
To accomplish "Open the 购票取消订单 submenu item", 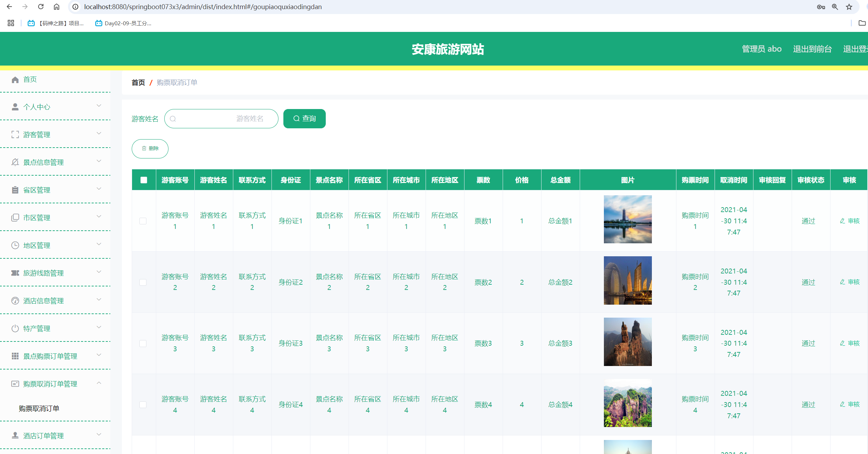I will pyautogui.click(x=39, y=408).
